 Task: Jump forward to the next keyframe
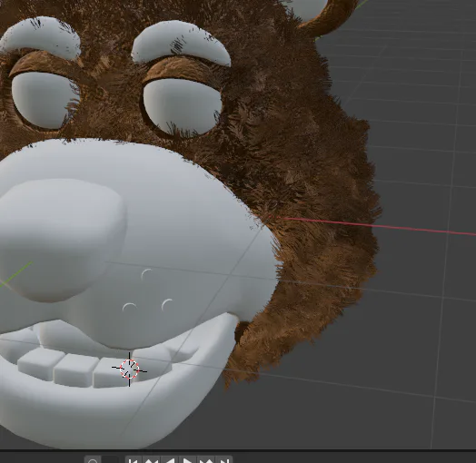[x=206, y=460]
